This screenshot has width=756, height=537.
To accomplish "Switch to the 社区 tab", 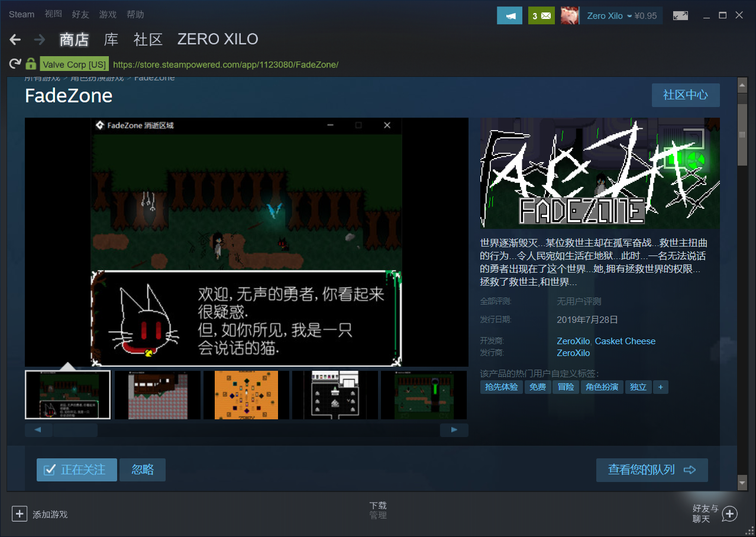I will (148, 40).
